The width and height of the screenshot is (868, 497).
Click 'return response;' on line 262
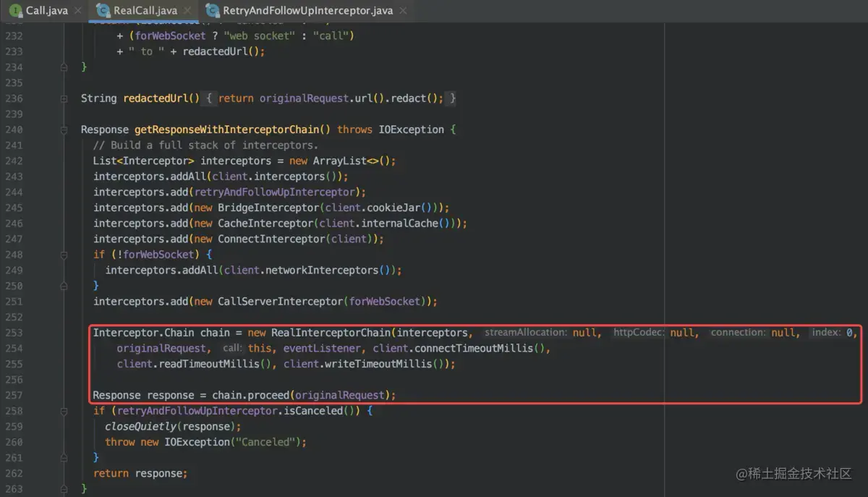pyautogui.click(x=140, y=473)
